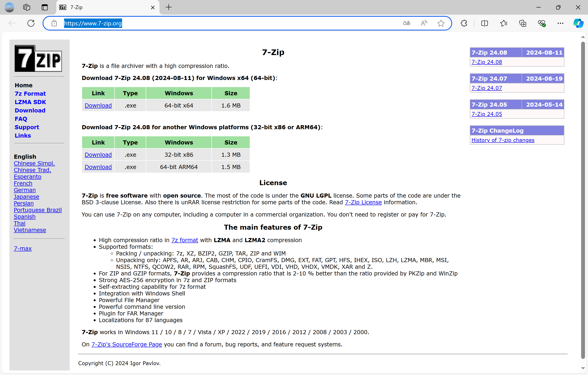This screenshot has height=375, width=588.
Task: Open the Extensions puzzle icon
Action: [464, 23]
